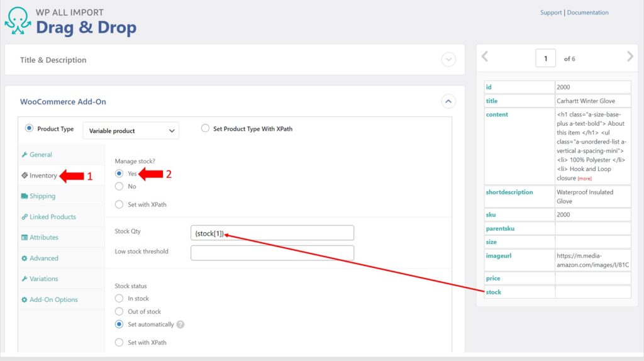Click the title field name

pyautogui.click(x=492, y=101)
